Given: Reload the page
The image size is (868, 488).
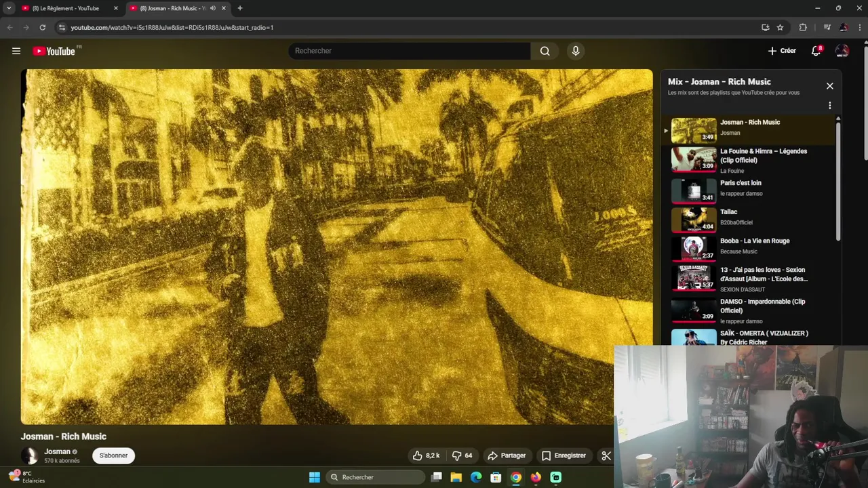Looking at the screenshot, I should 42,27.
